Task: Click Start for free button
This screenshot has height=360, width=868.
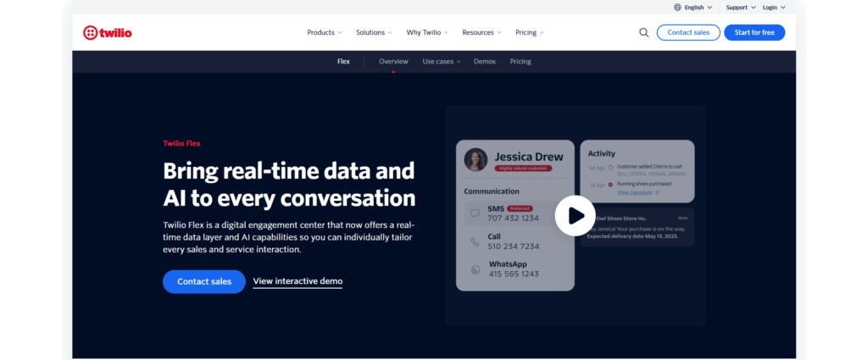Action: [754, 33]
